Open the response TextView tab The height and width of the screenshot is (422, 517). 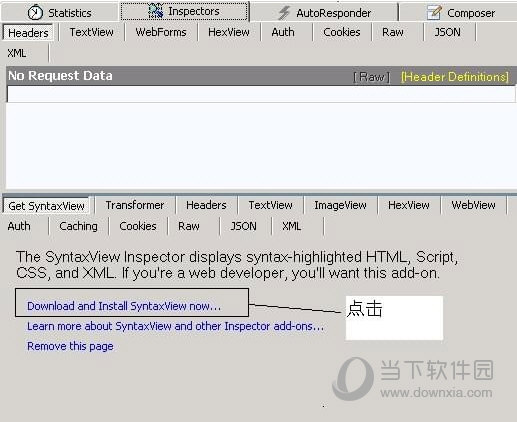pos(271,205)
